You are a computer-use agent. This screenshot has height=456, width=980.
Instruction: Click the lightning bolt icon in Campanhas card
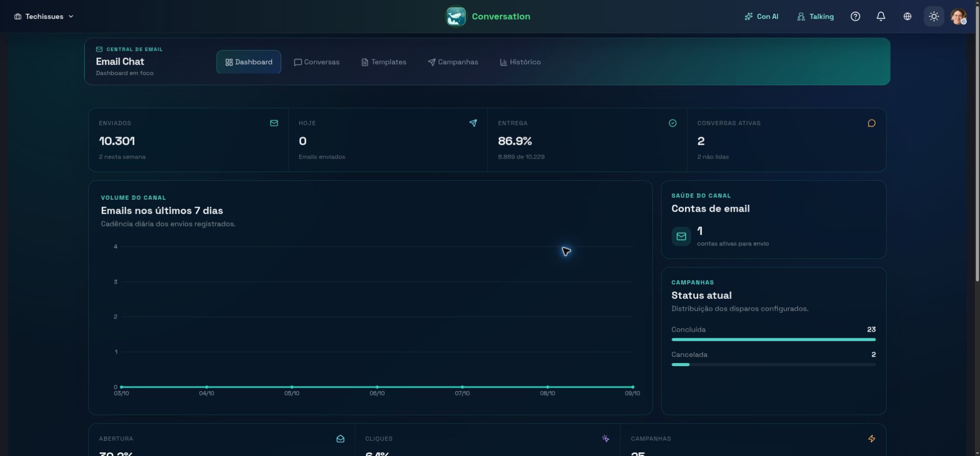pyautogui.click(x=872, y=439)
